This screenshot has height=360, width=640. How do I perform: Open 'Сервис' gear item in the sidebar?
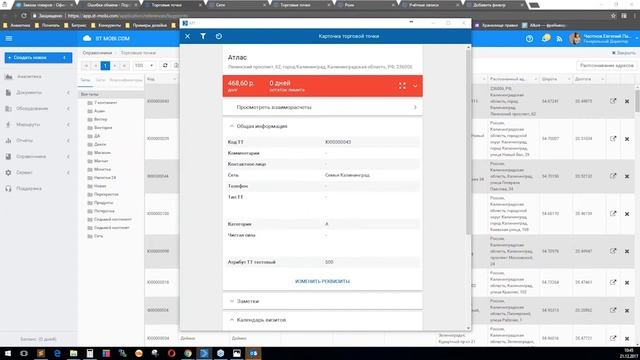tap(24, 173)
